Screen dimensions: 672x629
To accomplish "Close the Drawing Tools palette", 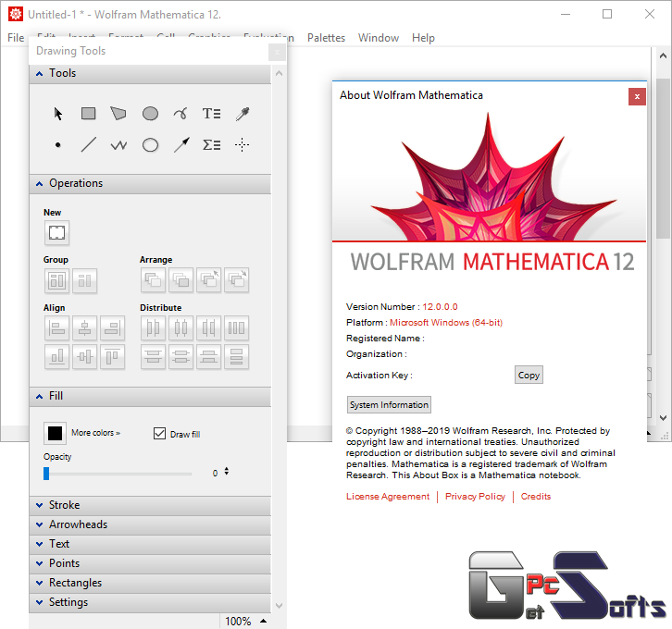I will click(x=277, y=53).
